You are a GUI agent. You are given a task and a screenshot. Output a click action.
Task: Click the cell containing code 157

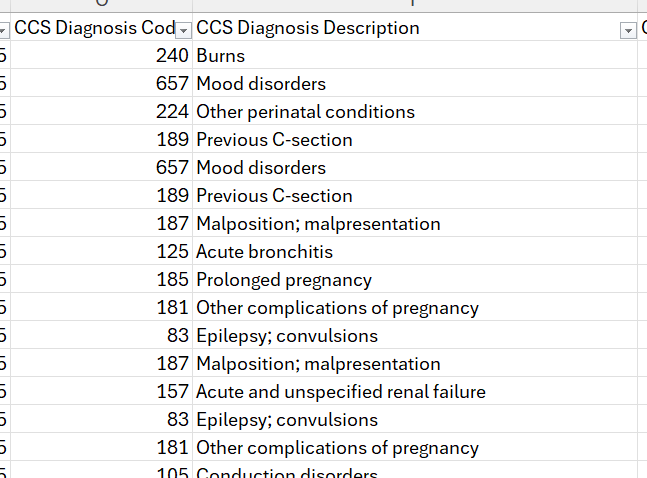pos(100,392)
